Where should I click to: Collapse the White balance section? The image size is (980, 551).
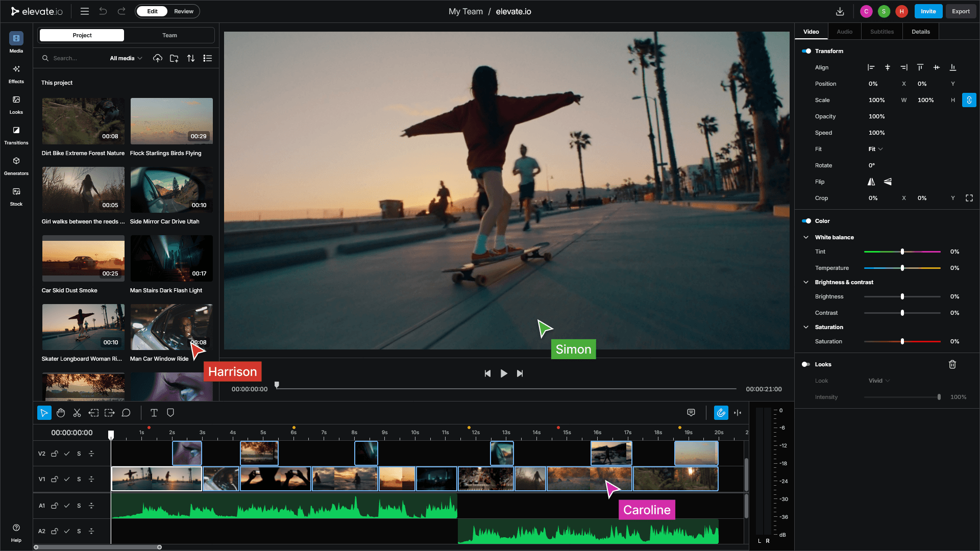[806, 237]
